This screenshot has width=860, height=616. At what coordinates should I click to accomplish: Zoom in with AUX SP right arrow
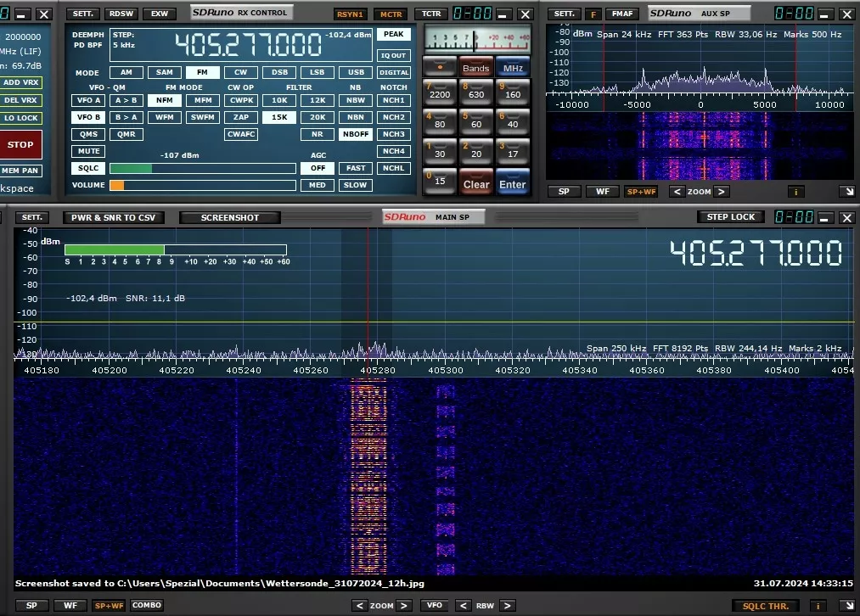[722, 191]
